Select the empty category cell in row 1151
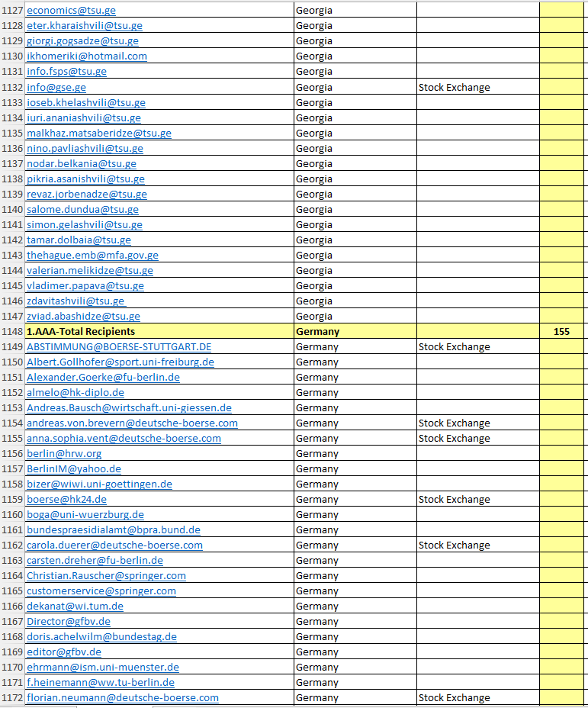 click(478, 378)
